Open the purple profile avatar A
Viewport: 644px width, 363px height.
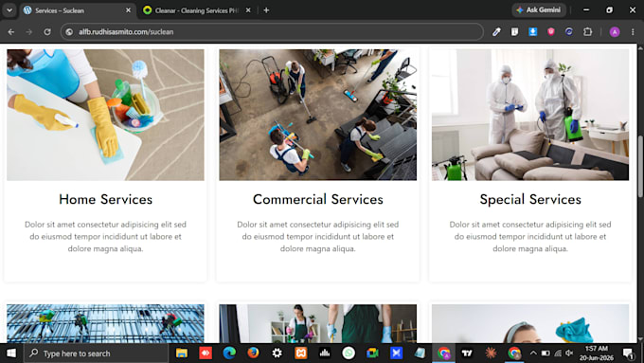point(615,31)
